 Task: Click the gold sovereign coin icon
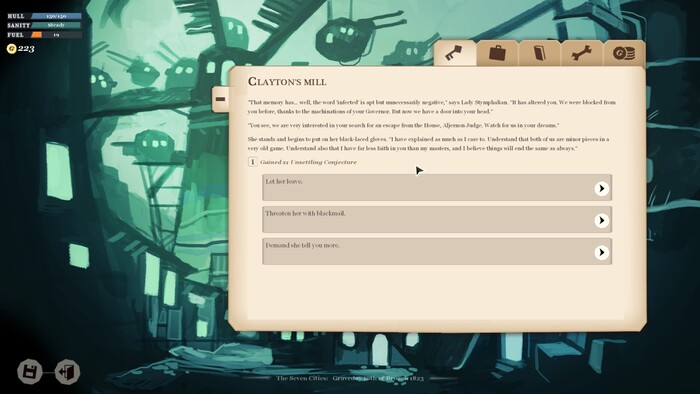(x=12, y=49)
